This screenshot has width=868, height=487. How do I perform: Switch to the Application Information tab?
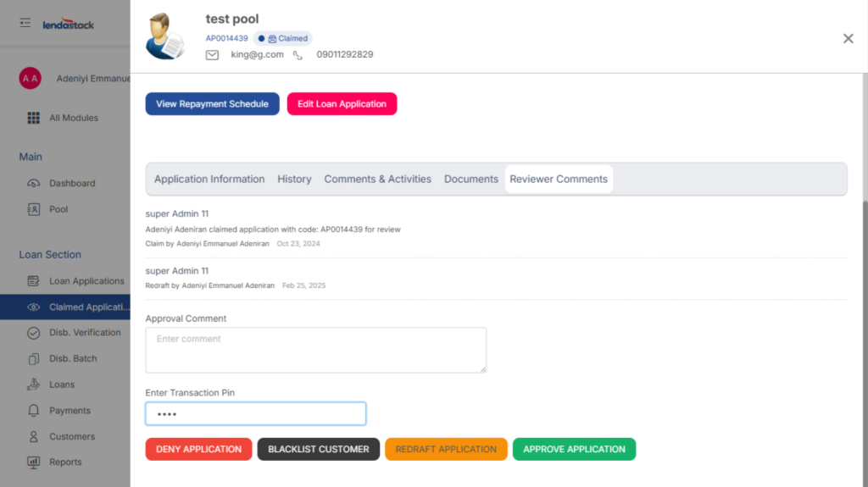209,180
